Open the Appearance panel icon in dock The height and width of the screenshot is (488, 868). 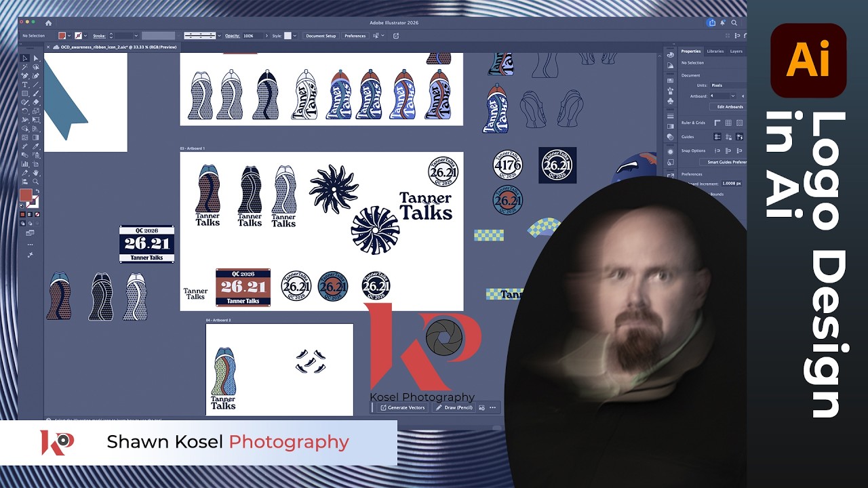(670, 152)
